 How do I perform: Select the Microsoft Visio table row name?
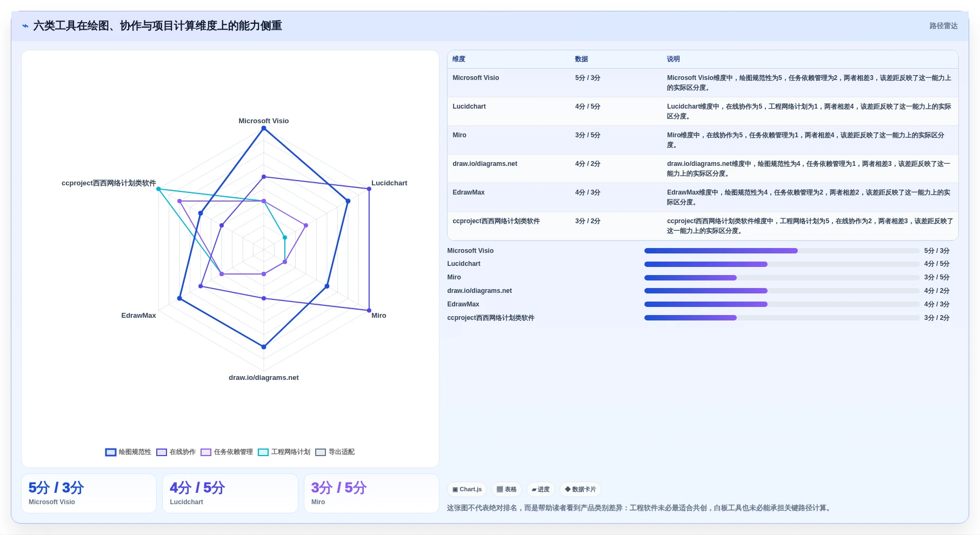[476, 78]
